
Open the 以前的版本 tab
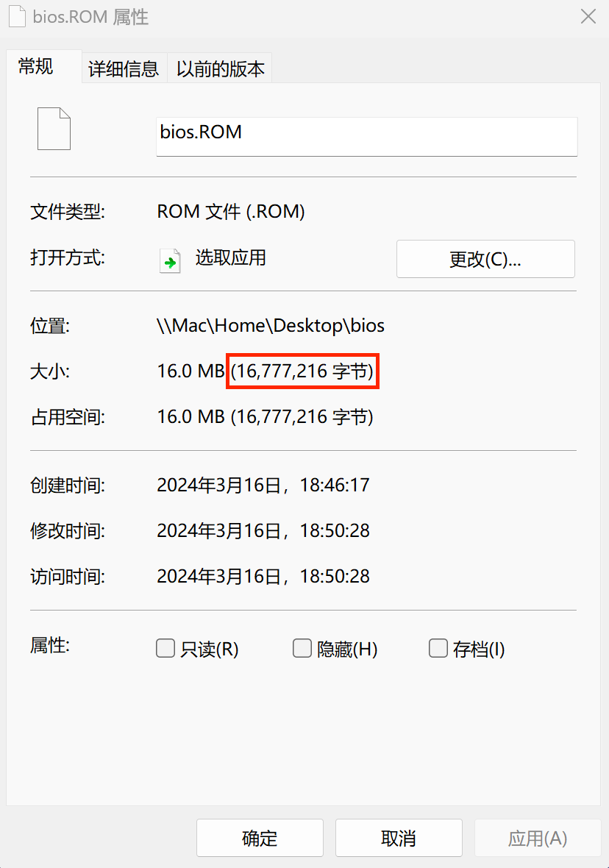point(220,68)
